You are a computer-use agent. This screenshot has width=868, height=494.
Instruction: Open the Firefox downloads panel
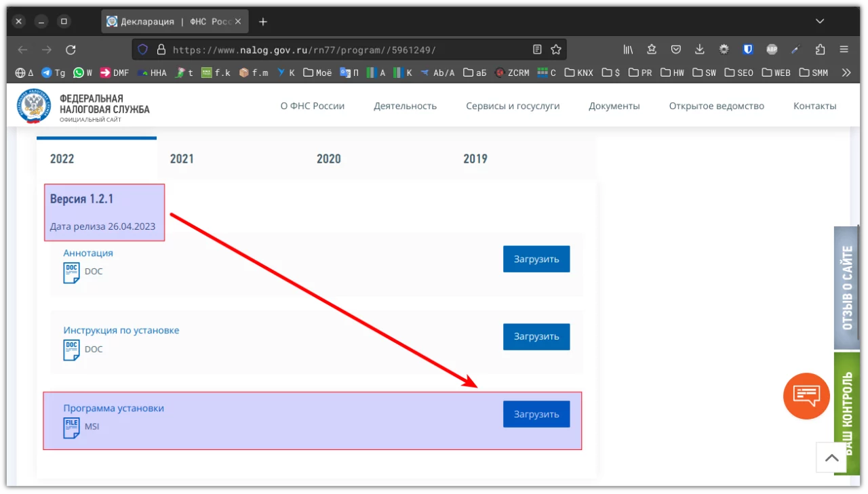(x=700, y=49)
